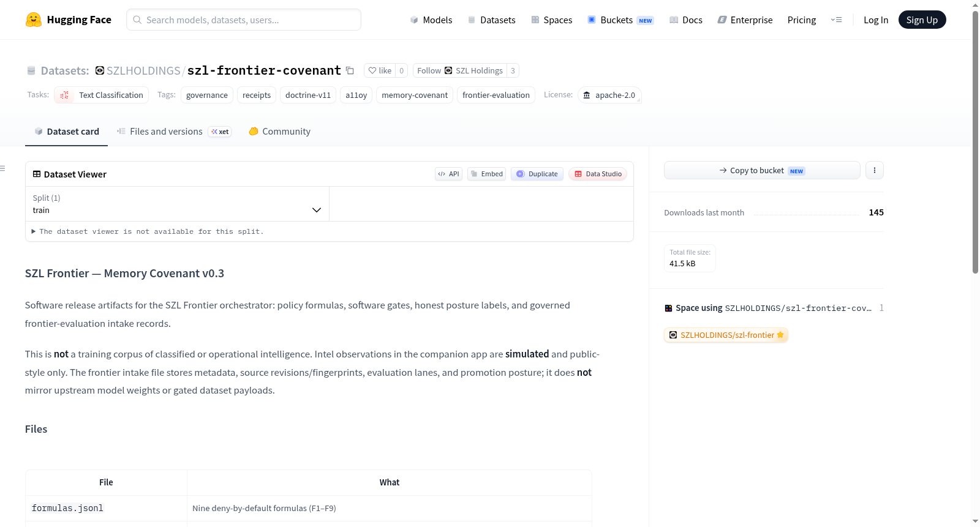
Task: Go to Spaces in navigation
Action: click(552, 20)
